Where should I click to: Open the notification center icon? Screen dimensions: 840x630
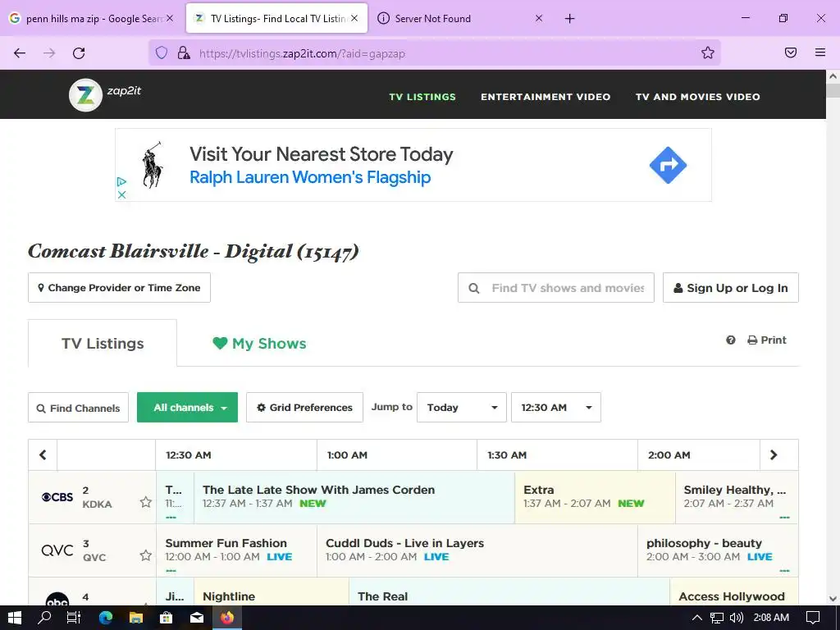pos(813,618)
